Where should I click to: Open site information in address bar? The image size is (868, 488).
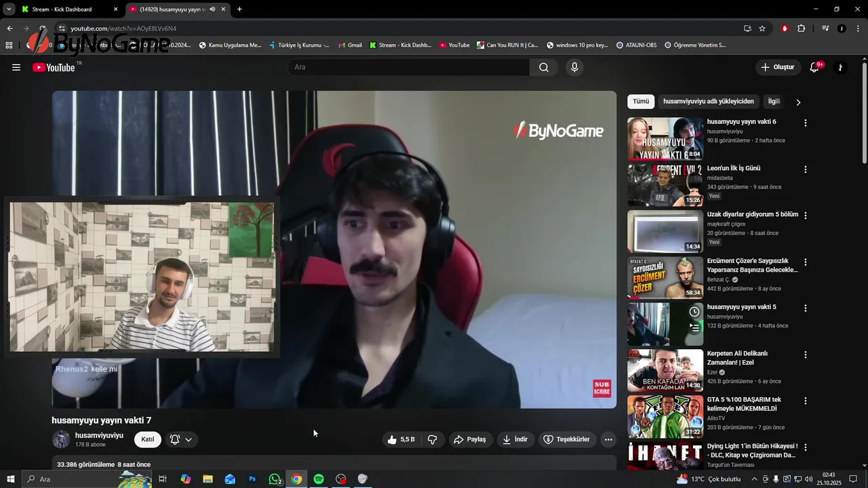(62, 28)
